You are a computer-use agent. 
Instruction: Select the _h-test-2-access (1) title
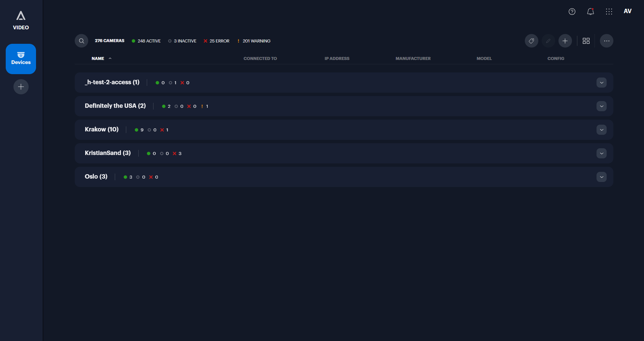tap(112, 82)
